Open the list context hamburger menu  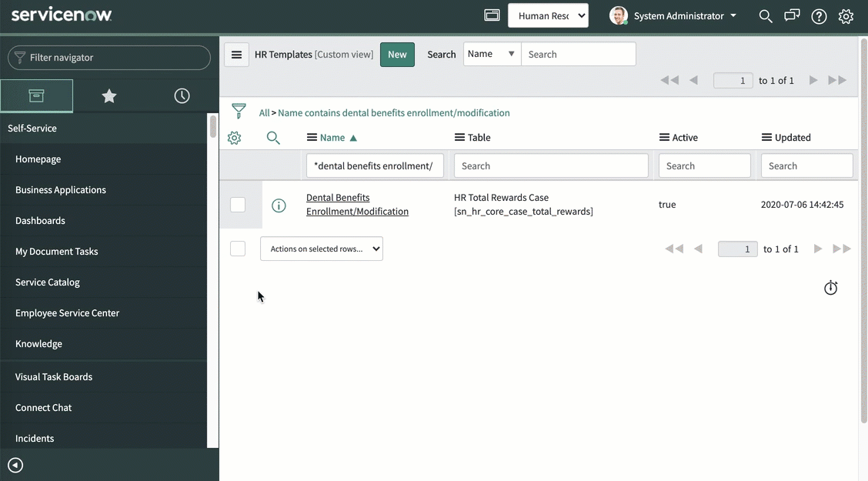[x=236, y=54]
